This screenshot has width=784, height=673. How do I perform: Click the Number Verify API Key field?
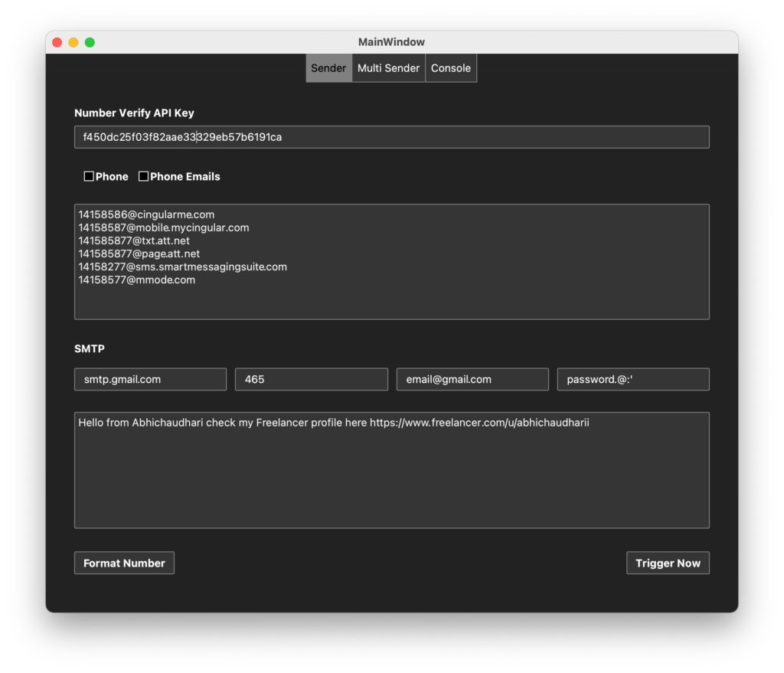(391, 137)
